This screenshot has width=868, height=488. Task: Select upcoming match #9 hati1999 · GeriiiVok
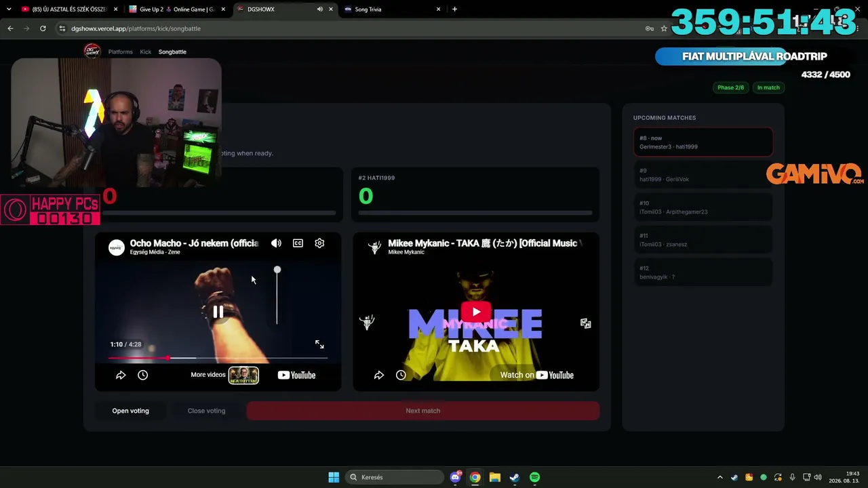pos(703,175)
